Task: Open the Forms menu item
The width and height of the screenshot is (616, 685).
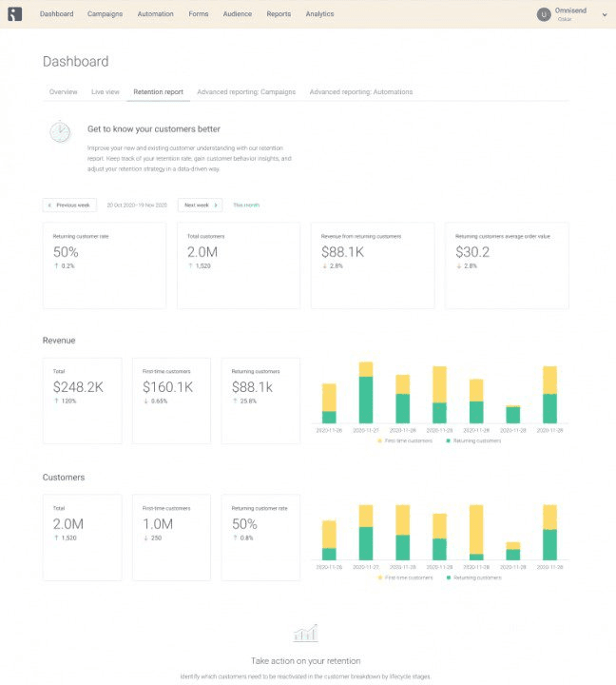Action: [x=198, y=14]
